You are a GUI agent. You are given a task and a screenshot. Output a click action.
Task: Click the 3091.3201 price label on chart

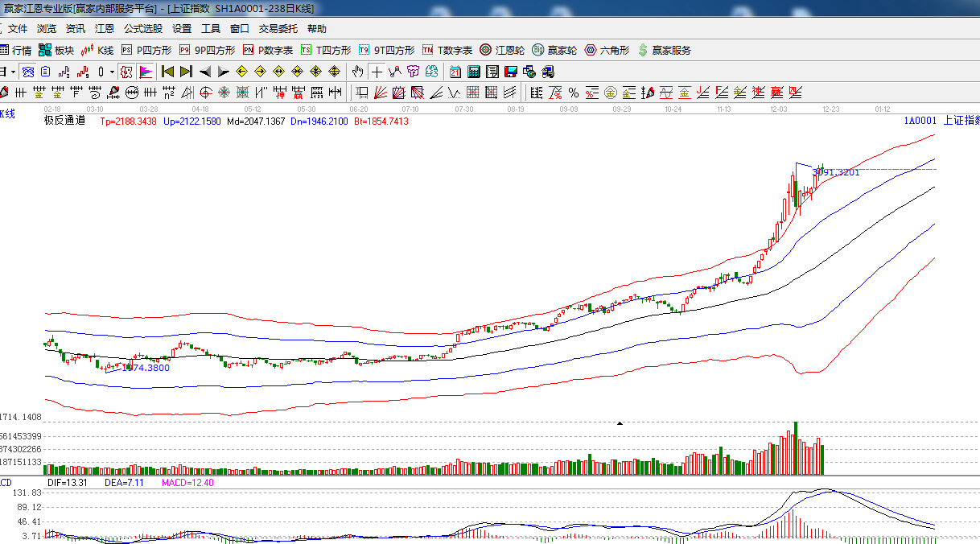point(836,172)
